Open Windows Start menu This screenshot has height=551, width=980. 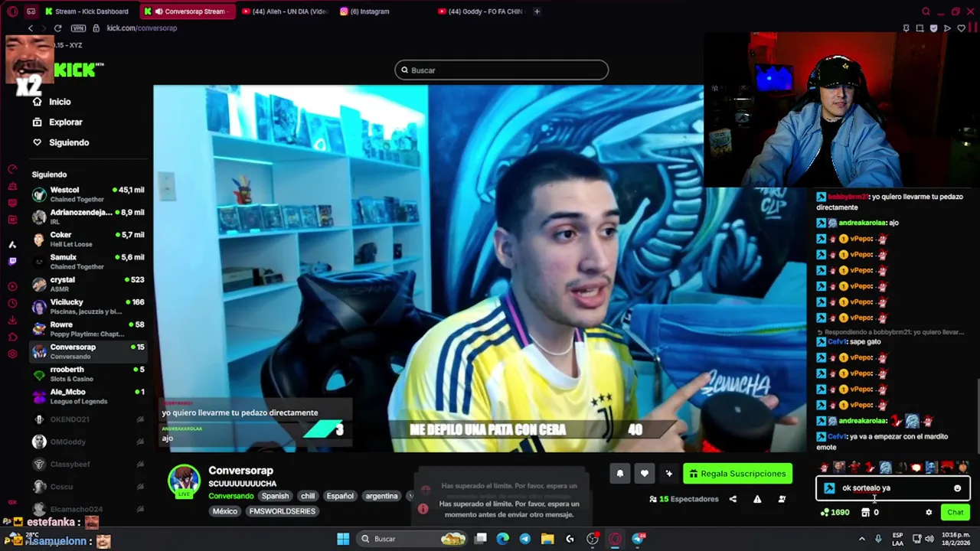[x=343, y=539]
